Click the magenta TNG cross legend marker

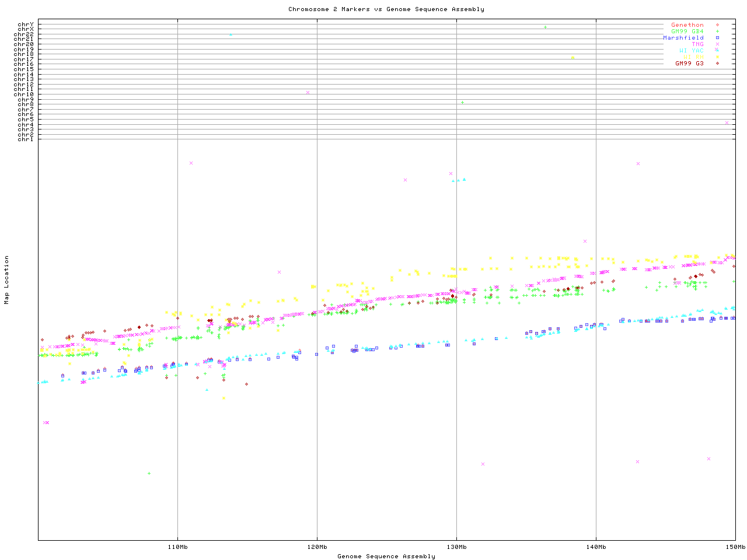(x=717, y=44)
